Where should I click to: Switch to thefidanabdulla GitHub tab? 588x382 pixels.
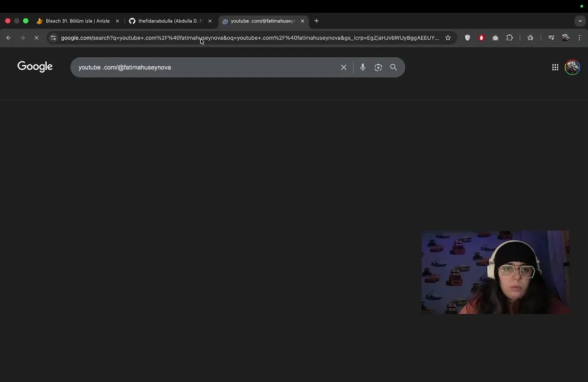click(171, 21)
